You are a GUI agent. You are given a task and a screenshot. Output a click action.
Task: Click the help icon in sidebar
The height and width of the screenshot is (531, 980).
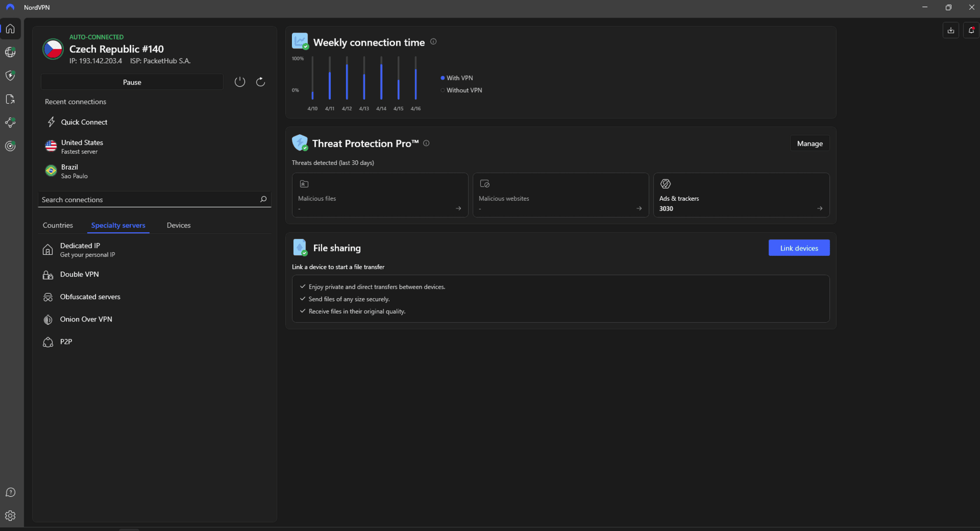tap(10, 492)
